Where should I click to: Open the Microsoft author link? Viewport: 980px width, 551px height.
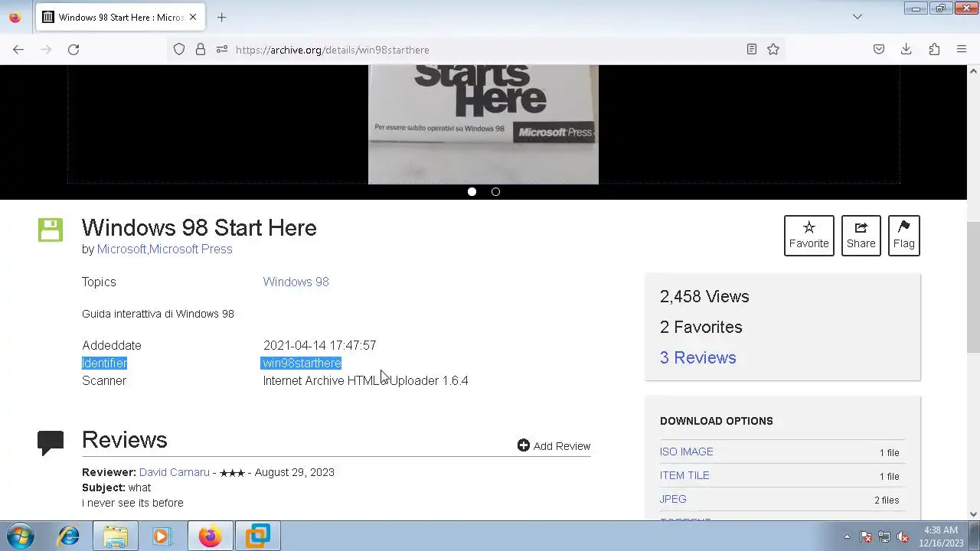pyautogui.click(x=121, y=249)
